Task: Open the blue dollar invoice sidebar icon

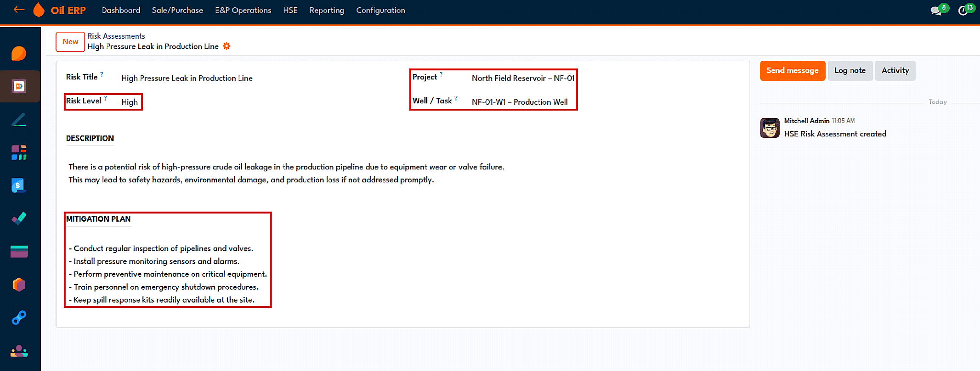Action: click(18, 185)
